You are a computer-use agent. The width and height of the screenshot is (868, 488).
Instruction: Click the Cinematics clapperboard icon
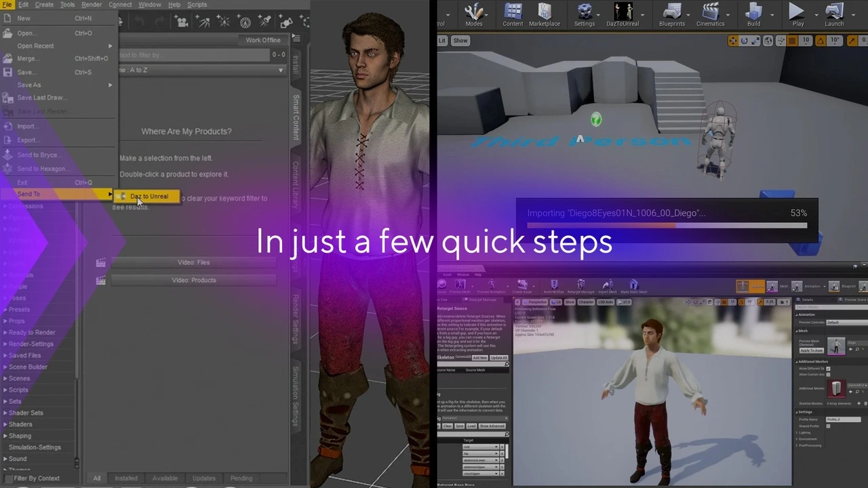pos(710,12)
